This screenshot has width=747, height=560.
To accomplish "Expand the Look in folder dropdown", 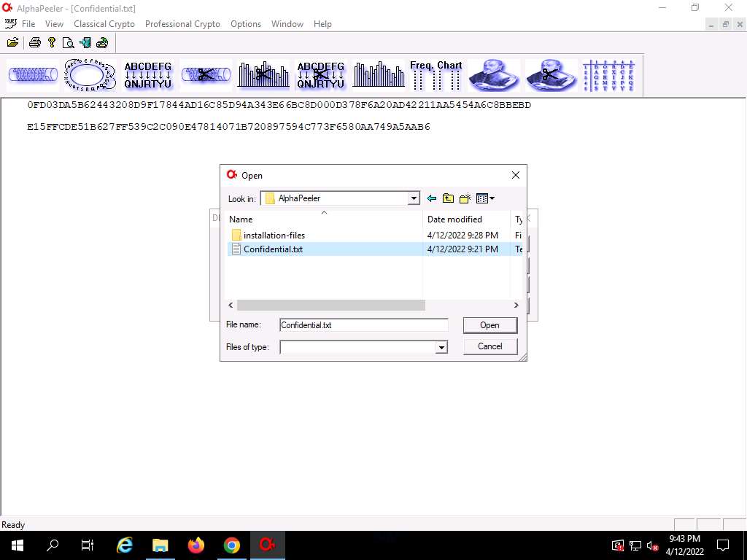I will pos(414,198).
